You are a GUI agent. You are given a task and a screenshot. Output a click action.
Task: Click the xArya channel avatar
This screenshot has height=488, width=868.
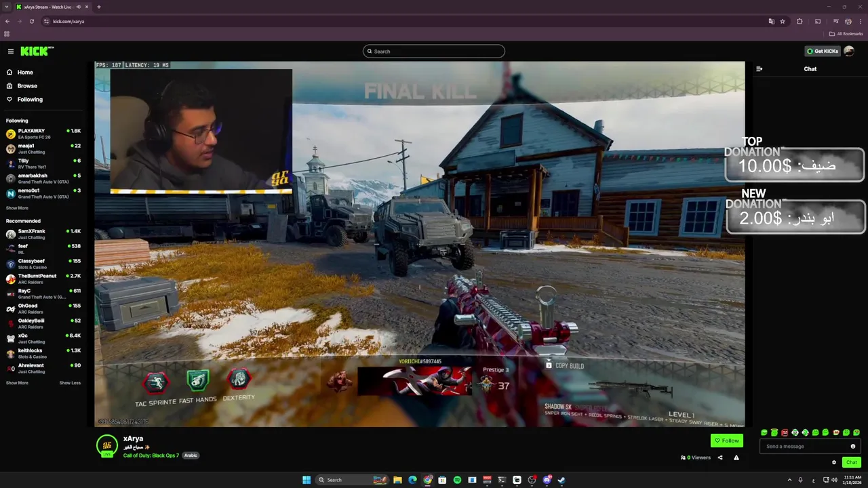click(107, 445)
